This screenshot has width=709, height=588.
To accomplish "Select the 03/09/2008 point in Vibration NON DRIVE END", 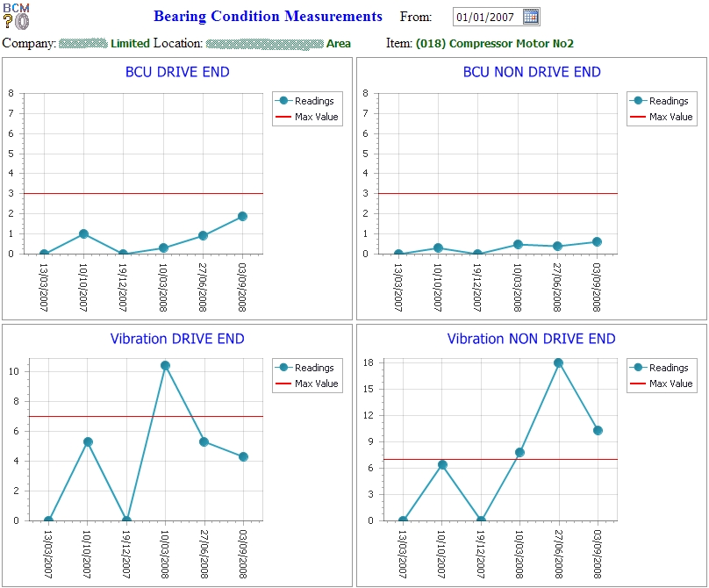I will tap(598, 431).
